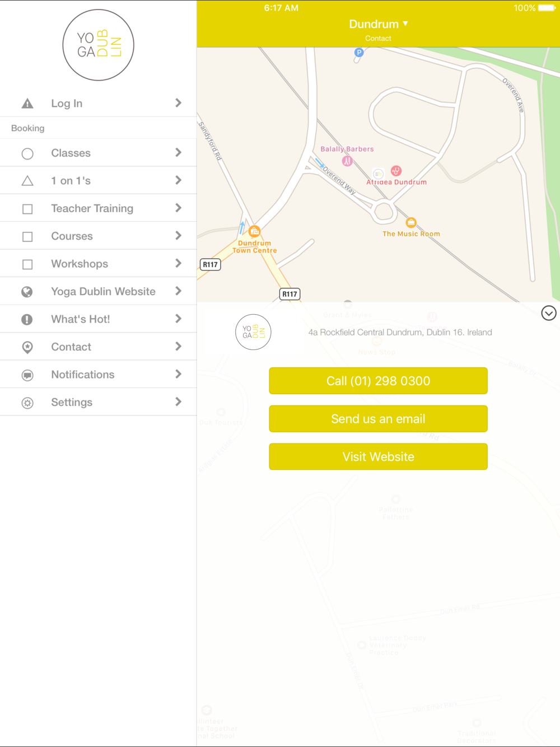Click the triangle icon beside 1 on 1's
560x747 pixels.
[x=27, y=181]
